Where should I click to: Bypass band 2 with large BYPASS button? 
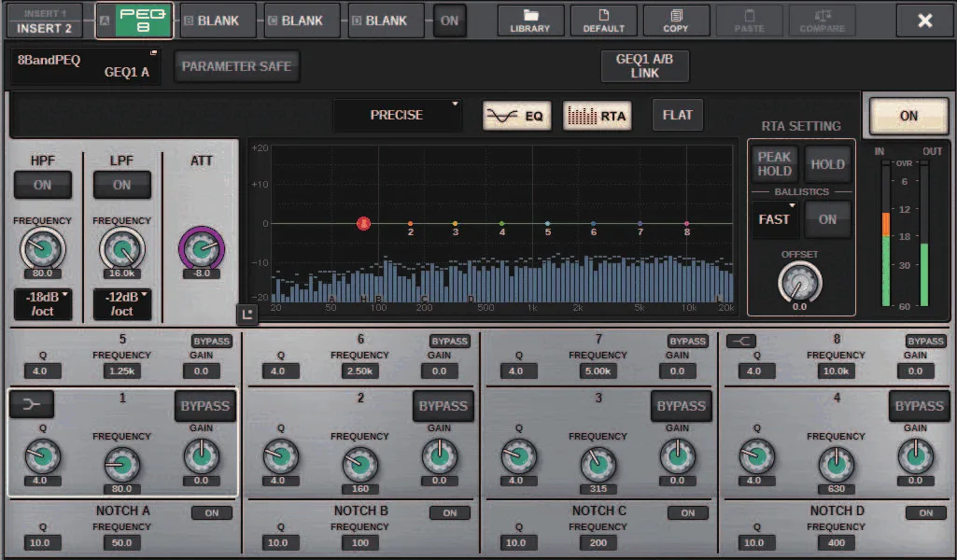(443, 406)
